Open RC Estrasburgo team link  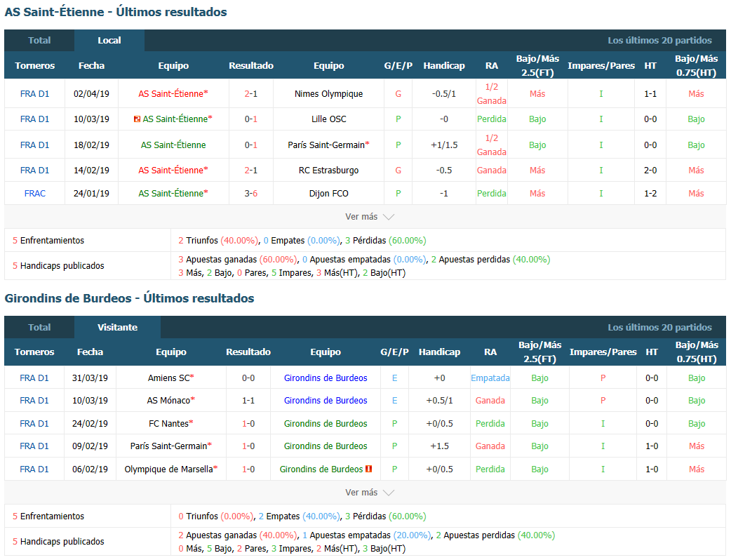tap(329, 171)
